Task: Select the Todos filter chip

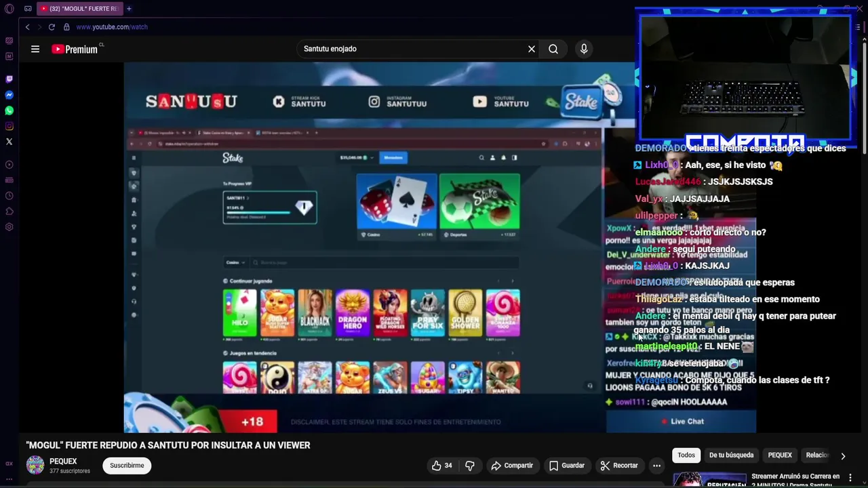Action: tap(686, 455)
